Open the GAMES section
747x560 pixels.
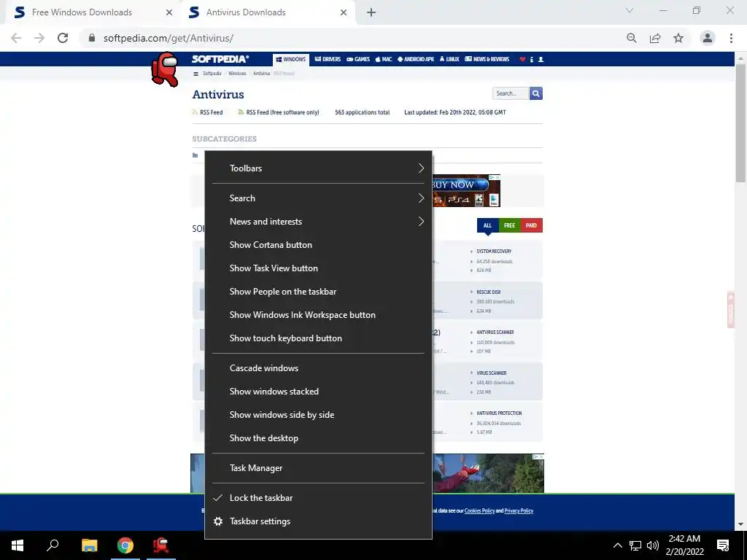358,60
